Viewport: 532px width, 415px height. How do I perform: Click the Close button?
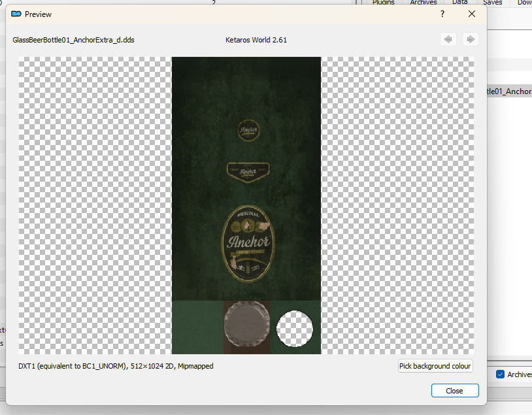click(x=455, y=391)
